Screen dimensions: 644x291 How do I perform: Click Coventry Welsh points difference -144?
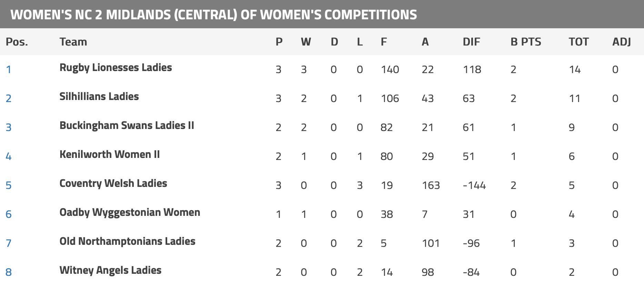click(474, 185)
